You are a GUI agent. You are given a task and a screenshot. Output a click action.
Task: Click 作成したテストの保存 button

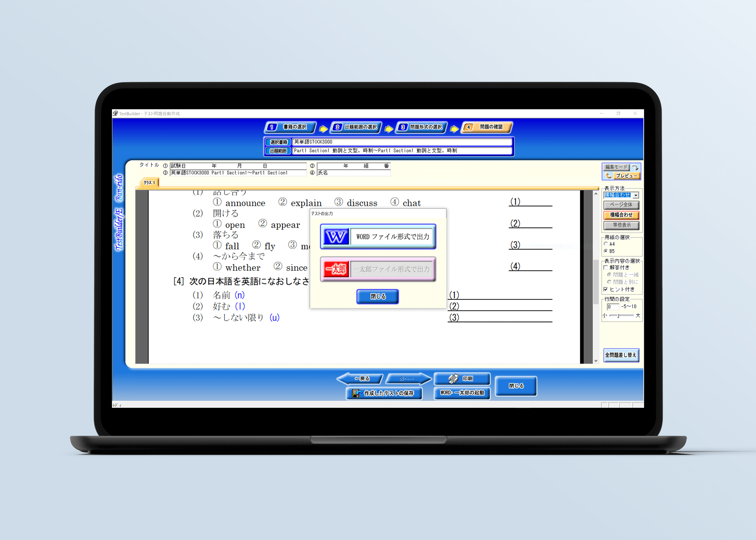(x=384, y=393)
